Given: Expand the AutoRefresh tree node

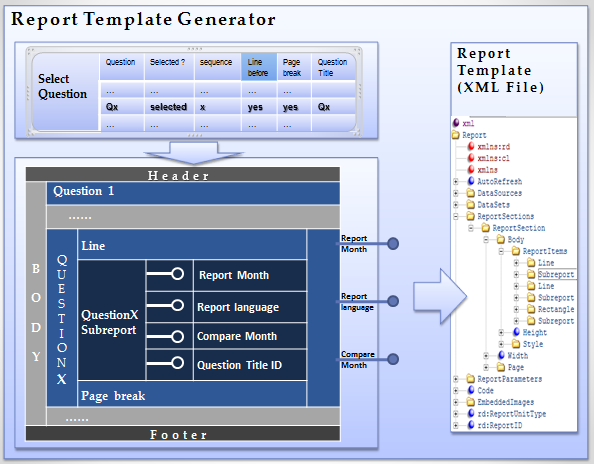Looking at the screenshot, I should [456, 181].
